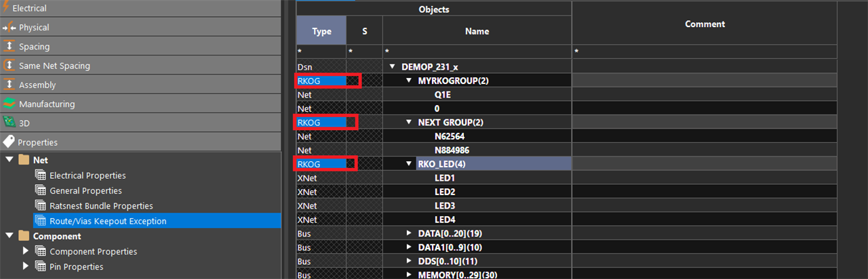Open the Assembly domain icon

click(x=9, y=85)
